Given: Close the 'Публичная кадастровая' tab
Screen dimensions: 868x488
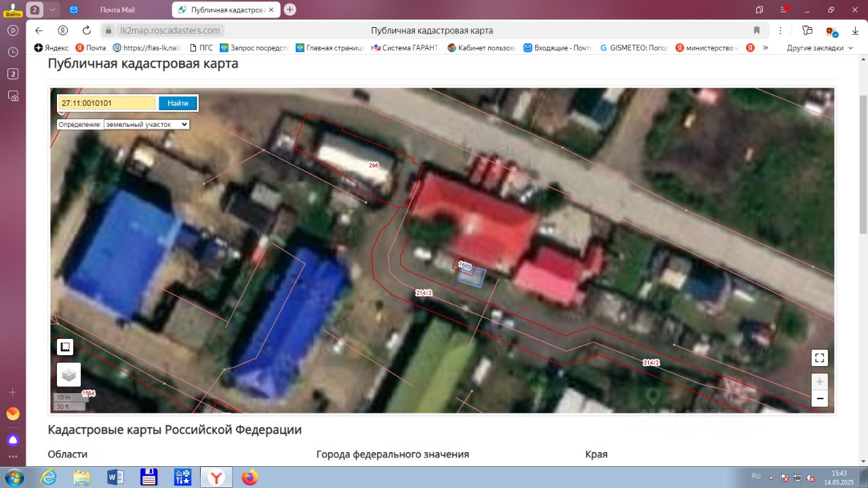Looking at the screenshot, I should [271, 9].
